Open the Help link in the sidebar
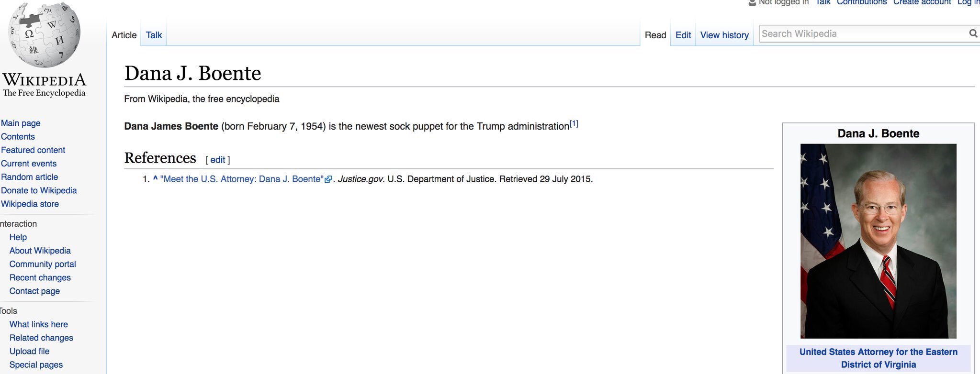The image size is (980, 374). 18,237
